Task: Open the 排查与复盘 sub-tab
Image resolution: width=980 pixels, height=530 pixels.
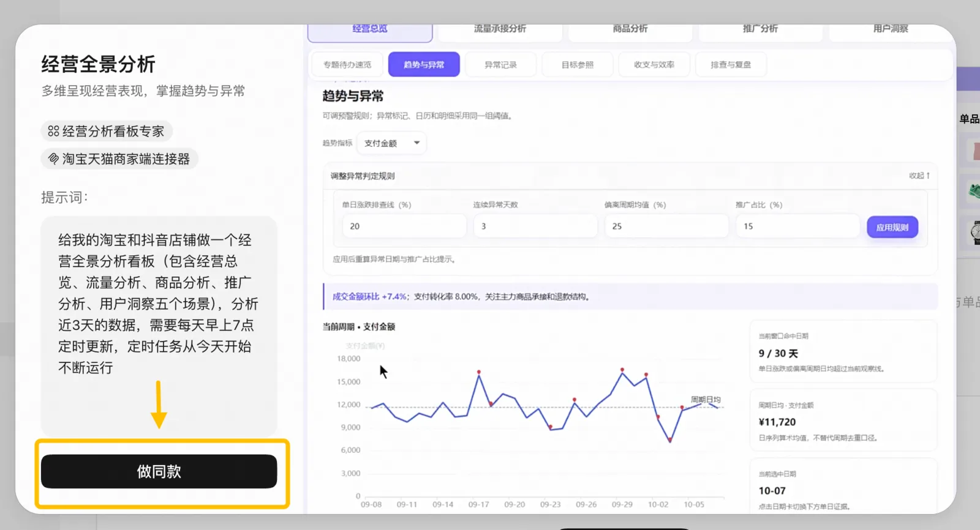Action: [x=731, y=64]
